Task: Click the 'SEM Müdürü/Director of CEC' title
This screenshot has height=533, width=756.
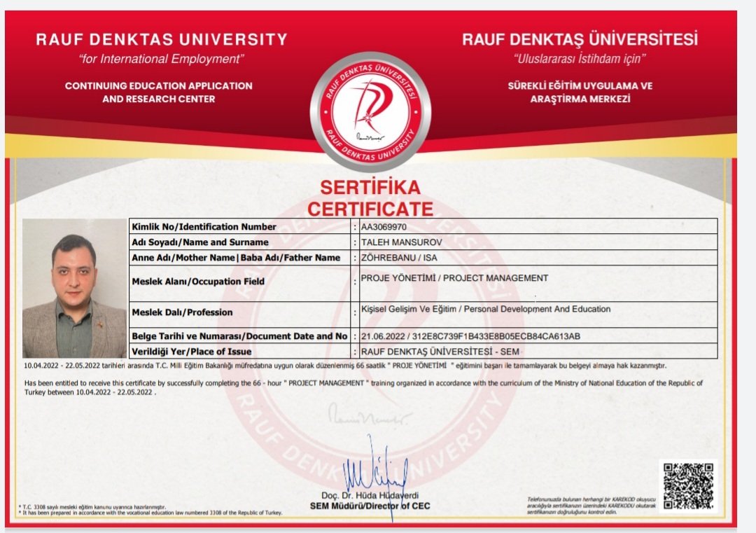Action: (370, 506)
